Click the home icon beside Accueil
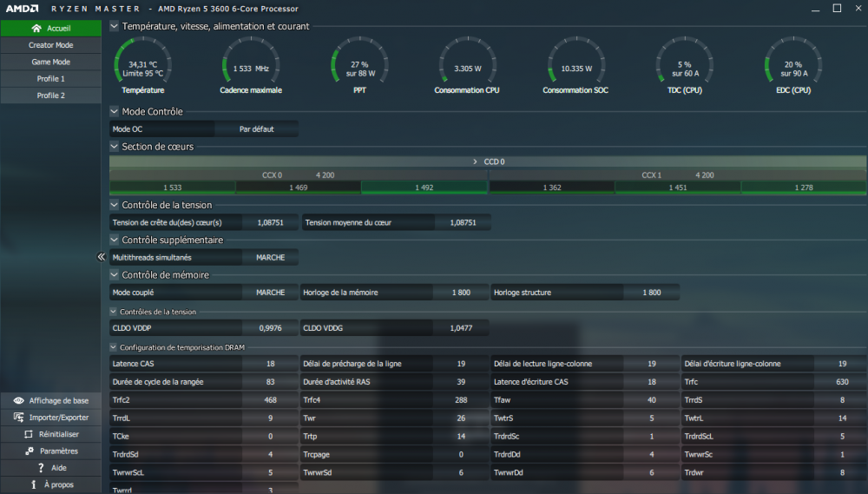The width and height of the screenshot is (868, 494). [x=36, y=28]
